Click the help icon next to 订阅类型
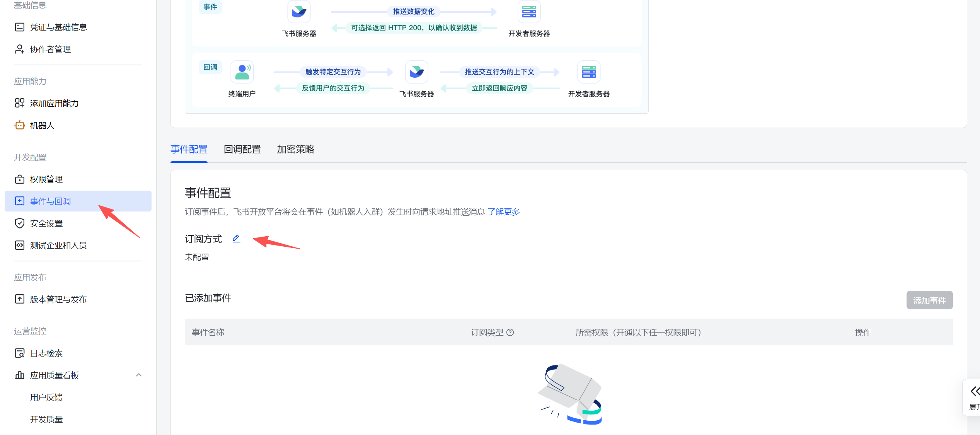Viewport: 980px width, 435px height. coord(510,333)
